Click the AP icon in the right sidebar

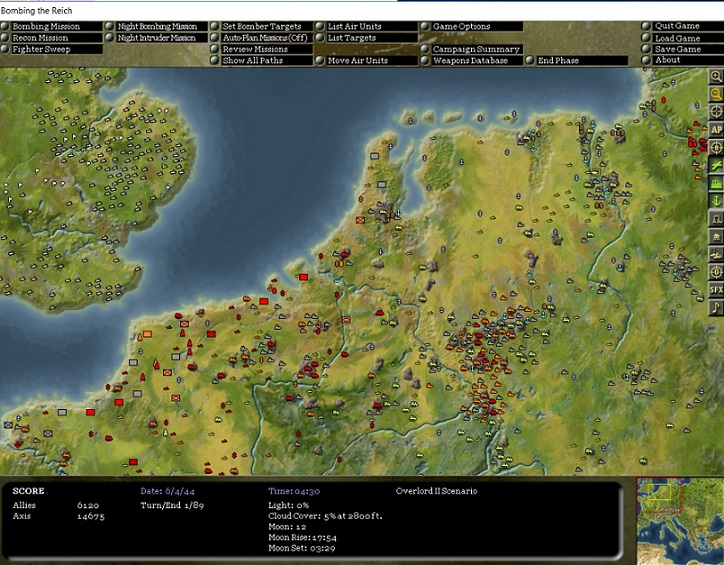click(x=716, y=130)
